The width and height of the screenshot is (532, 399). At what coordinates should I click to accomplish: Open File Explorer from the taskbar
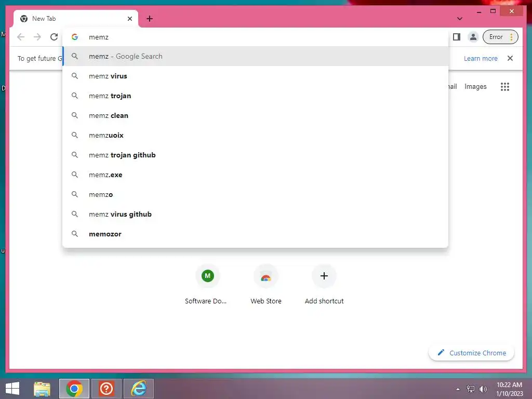(x=42, y=389)
